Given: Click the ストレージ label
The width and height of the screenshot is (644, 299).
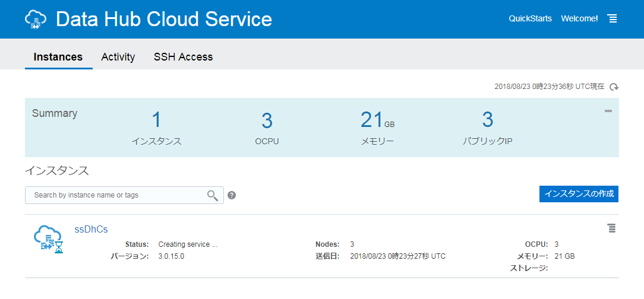Looking at the screenshot, I should (529, 268).
